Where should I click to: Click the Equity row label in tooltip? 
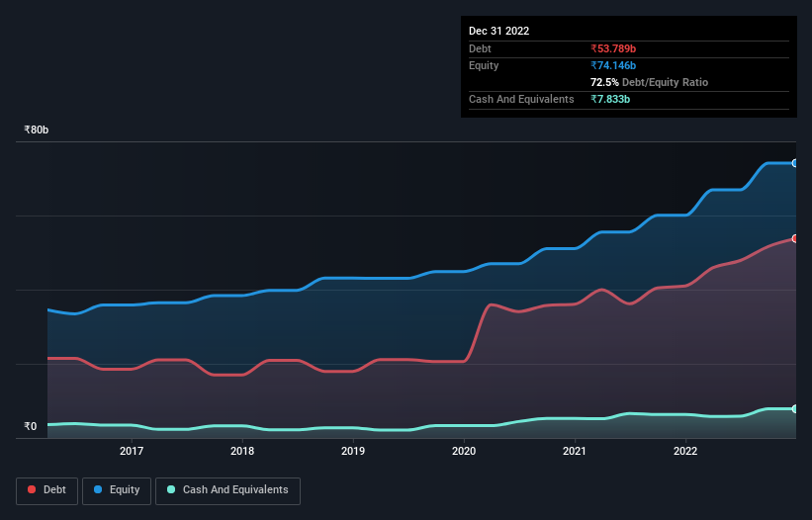pyautogui.click(x=484, y=65)
